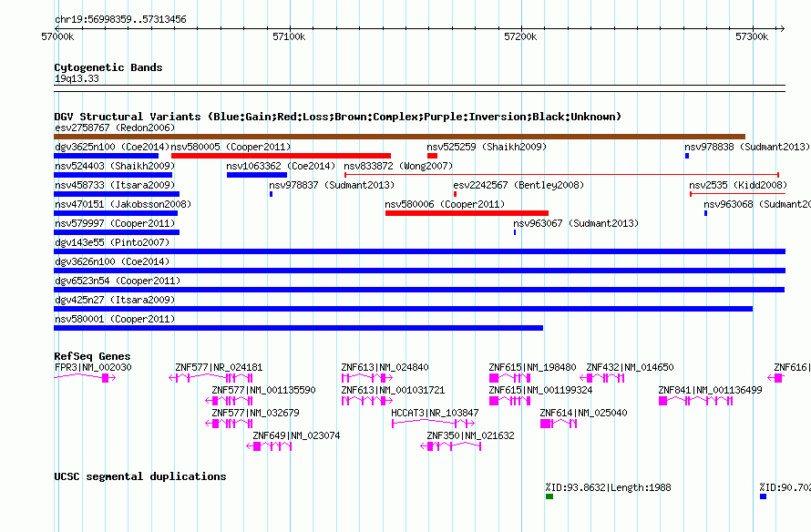The width and height of the screenshot is (811, 532).
Task: Open the DGV Structural Variants track title
Action: click(338, 117)
